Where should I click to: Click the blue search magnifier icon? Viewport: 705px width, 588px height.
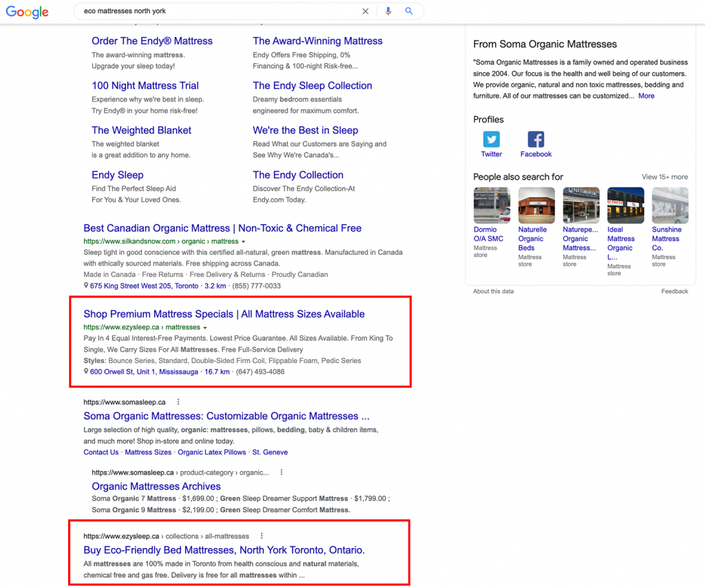[x=408, y=11]
